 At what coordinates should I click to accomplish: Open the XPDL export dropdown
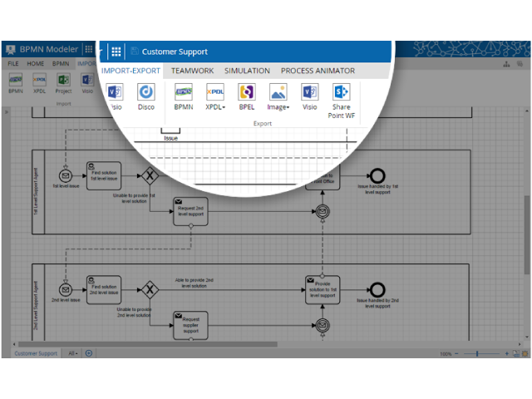click(x=215, y=96)
